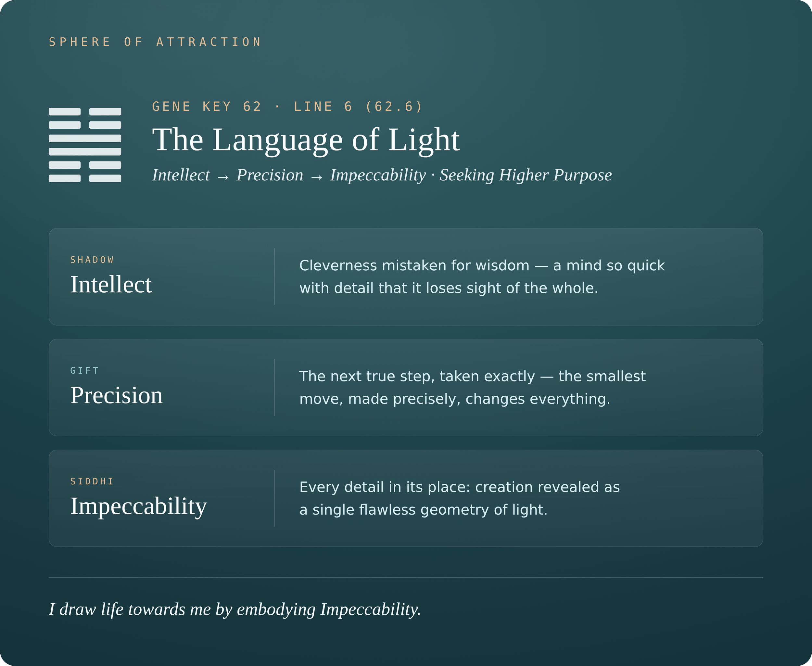812x666 pixels.
Task: Click Precision in the subtitle sequence
Action: click(x=270, y=175)
